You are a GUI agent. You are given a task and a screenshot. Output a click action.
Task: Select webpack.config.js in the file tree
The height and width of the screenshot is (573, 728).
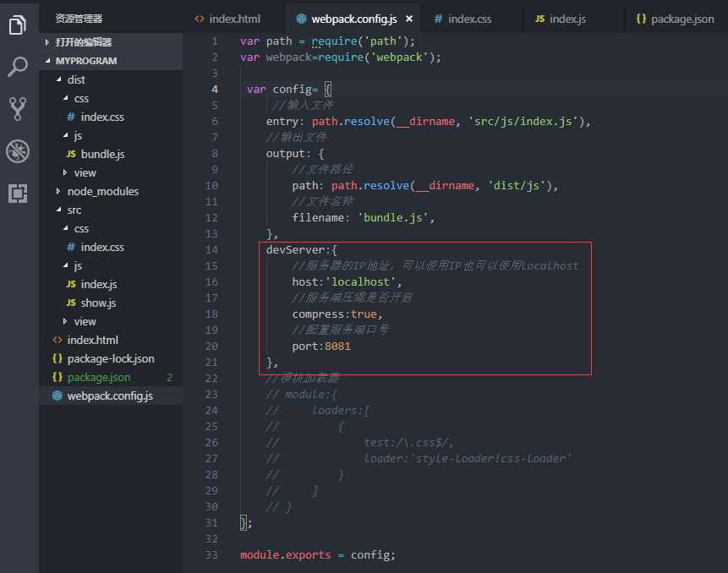(x=110, y=396)
